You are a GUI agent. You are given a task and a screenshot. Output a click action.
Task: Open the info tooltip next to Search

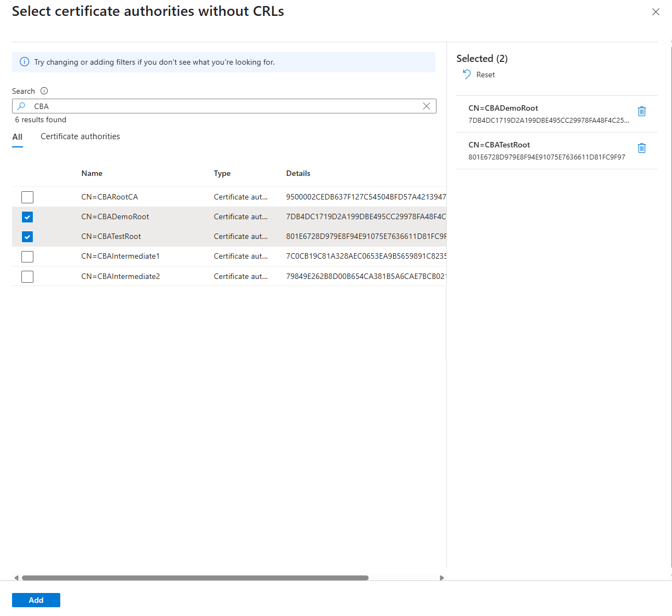point(44,90)
